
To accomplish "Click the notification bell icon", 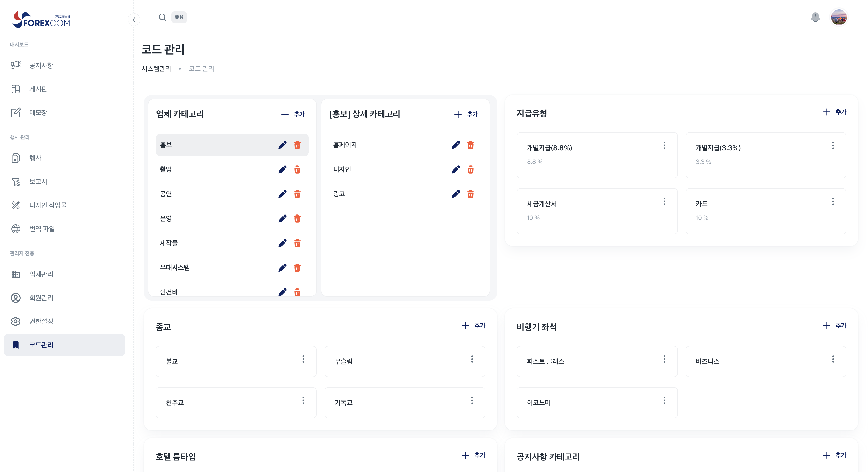I will coord(815,17).
